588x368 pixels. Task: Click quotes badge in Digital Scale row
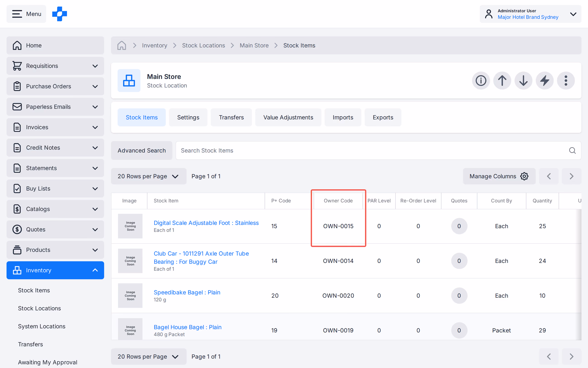click(459, 226)
